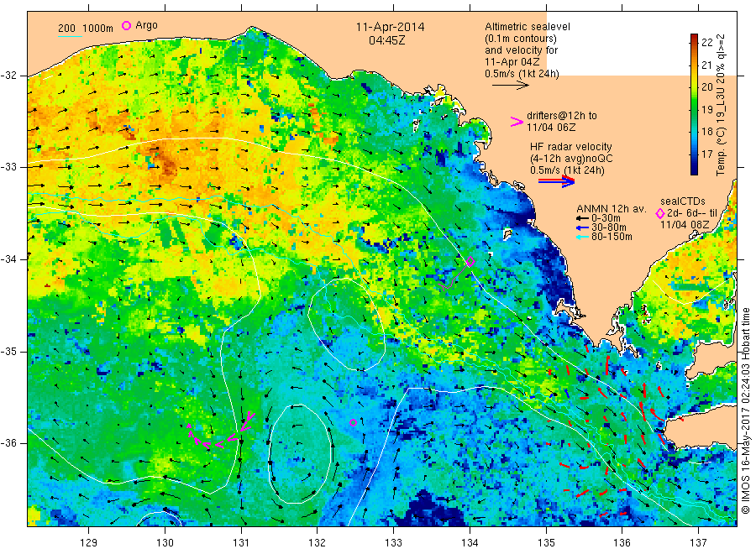Click the '1000m' depth contour label
The image size is (756, 554).
pyautogui.click(x=98, y=29)
